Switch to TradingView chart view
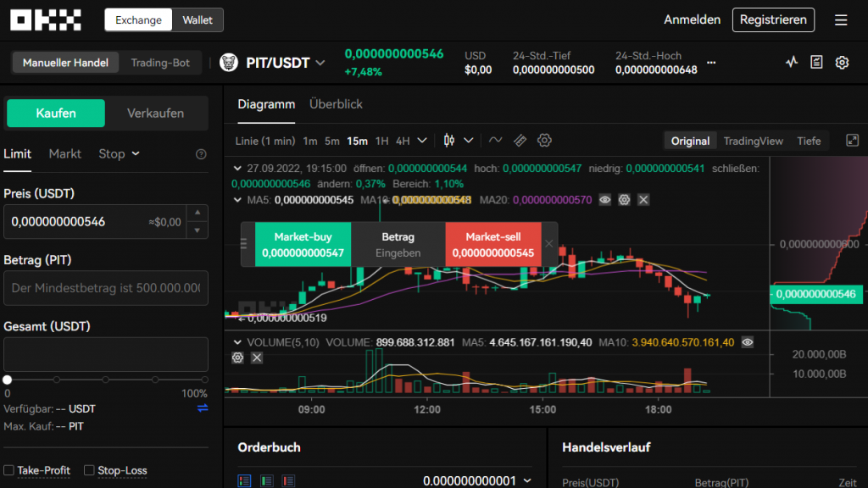Image resolution: width=868 pixels, height=488 pixels. coord(753,141)
